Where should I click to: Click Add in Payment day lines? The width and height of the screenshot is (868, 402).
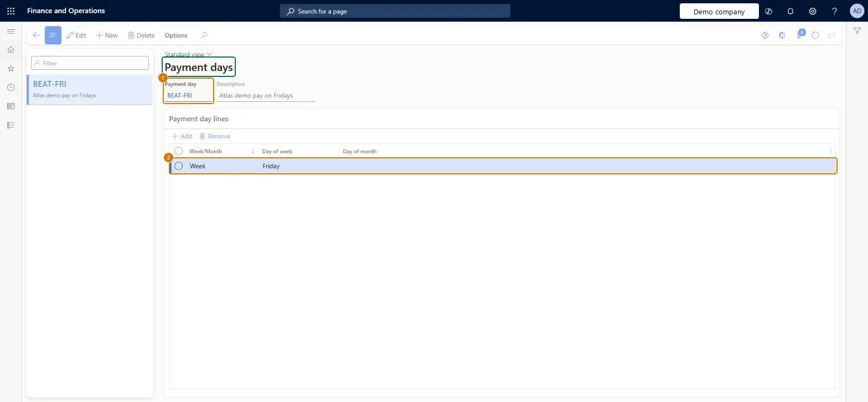point(182,136)
